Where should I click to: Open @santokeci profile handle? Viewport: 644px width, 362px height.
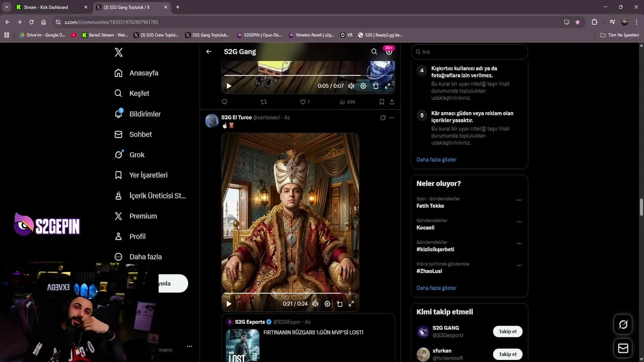click(266, 118)
